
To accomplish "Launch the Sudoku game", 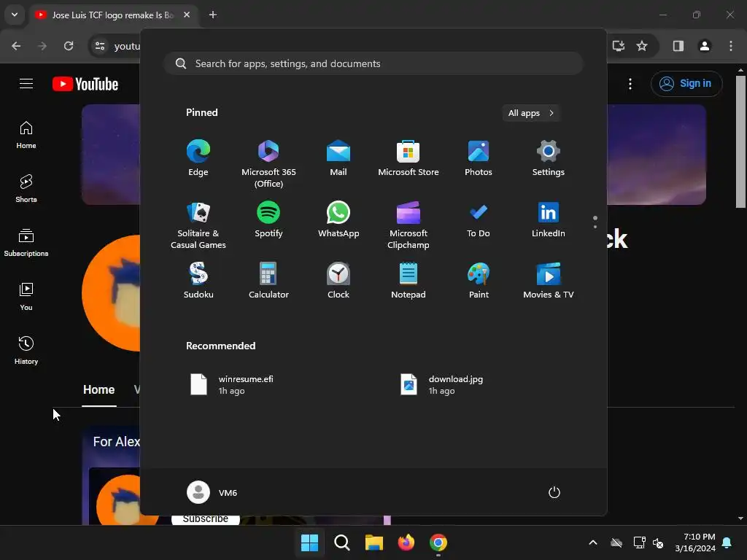I will (198, 281).
